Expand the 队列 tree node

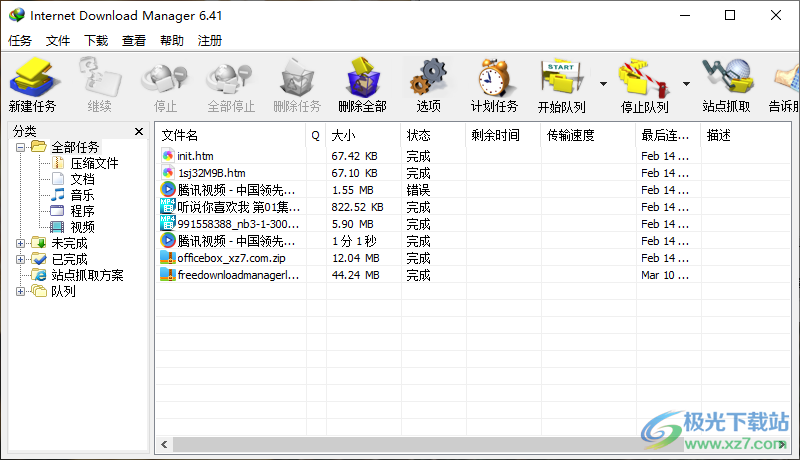click(20, 292)
